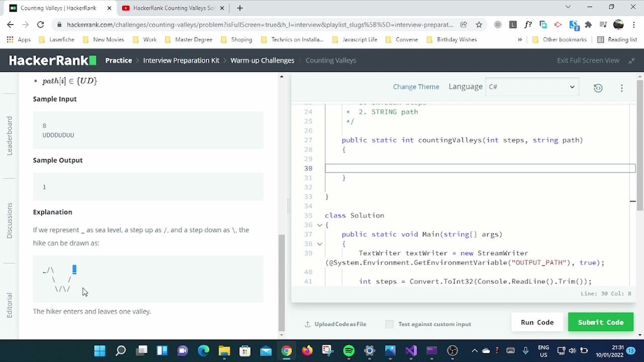Open Microsoft Edge from the taskbar
This screenshot has height=362, width=644.
[x=204, y=350]
